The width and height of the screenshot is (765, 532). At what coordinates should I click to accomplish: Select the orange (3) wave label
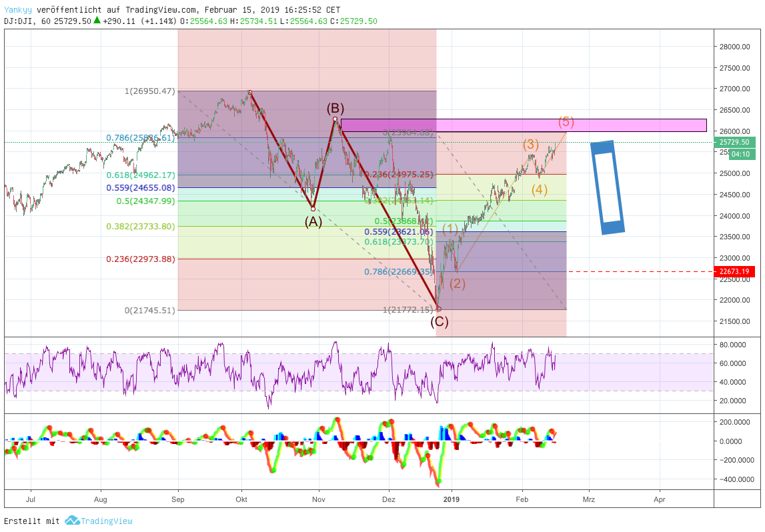(531, 144)
